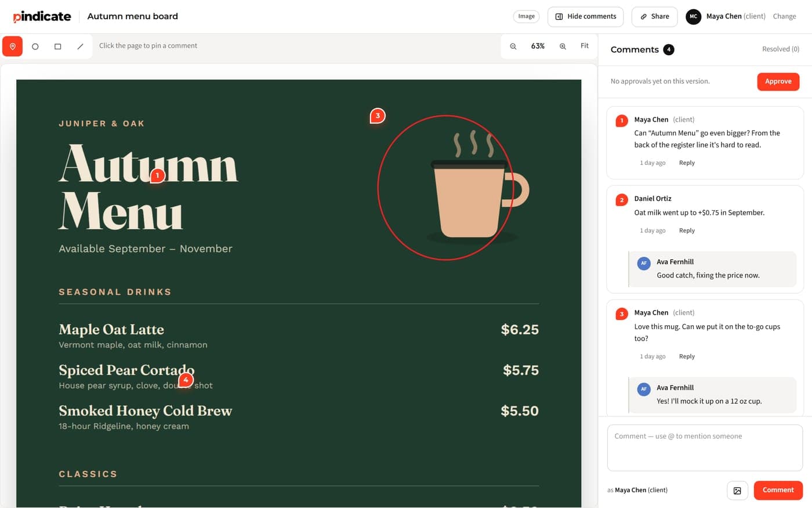
Task: Select comment number 2 badge
Action: (621, 200)
